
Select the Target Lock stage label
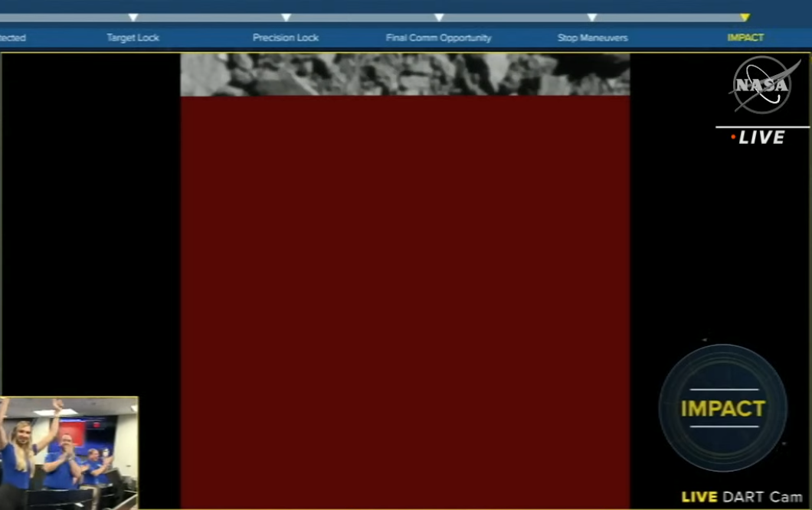pyautogui.click(x=133, y=38)
